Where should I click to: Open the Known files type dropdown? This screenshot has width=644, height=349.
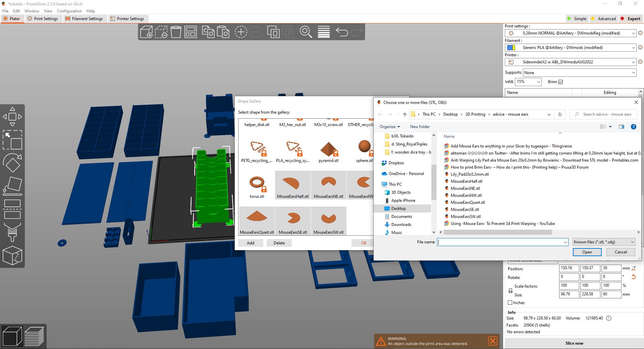pyautogui.click(x=604, y=242)
